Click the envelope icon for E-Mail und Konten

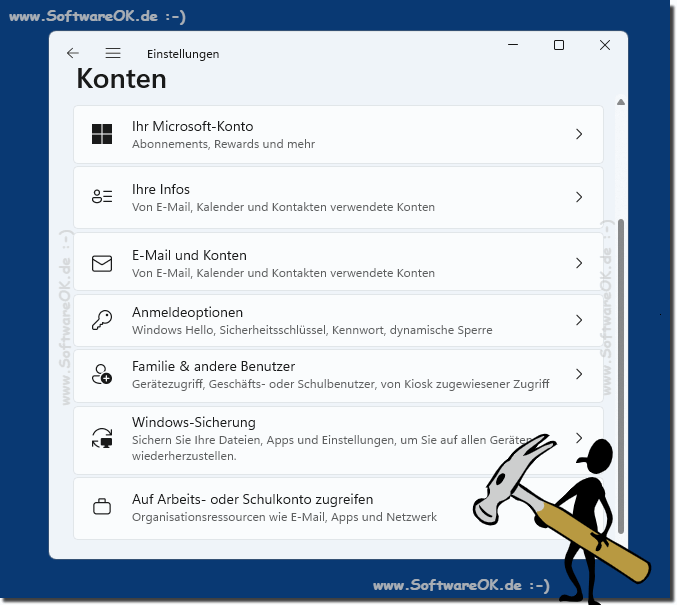tap(102, 263)
